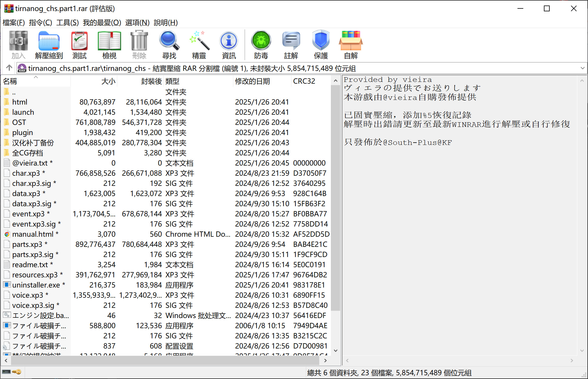Select the OST folder row
This screenshot has height=379, width=588.
pos(19,122)
